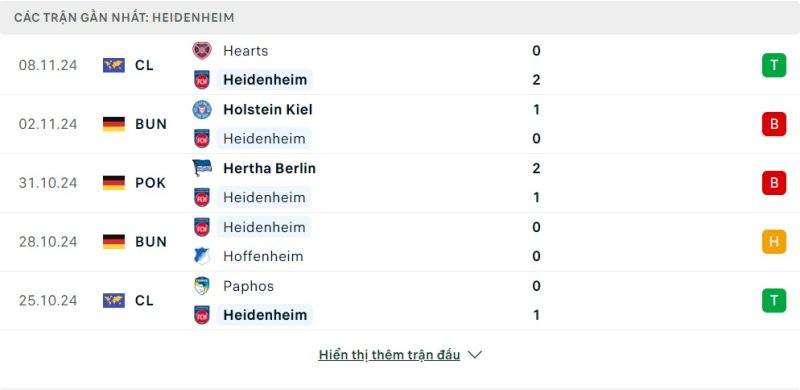
Task: Click the red B badge for the Hertha Berlin match
Action: (774, 183)
